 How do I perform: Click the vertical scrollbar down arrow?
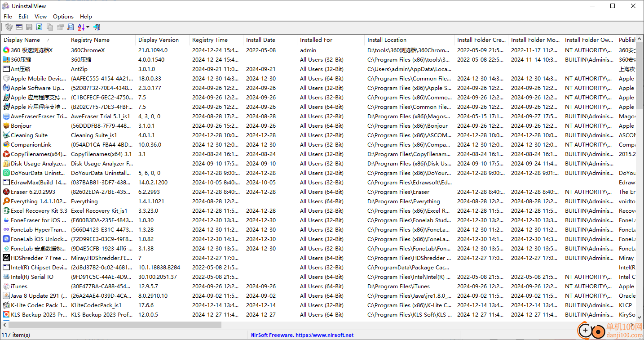(x=640, y=318)
